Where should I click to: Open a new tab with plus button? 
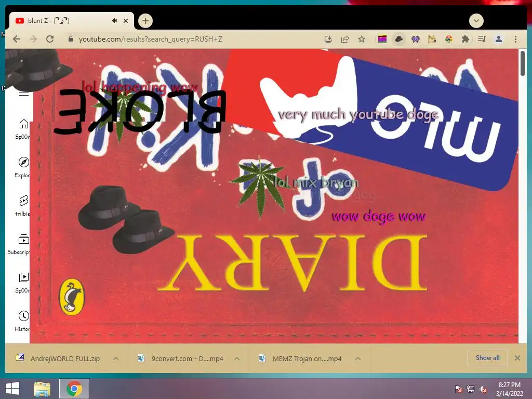(x=145, y=21)
